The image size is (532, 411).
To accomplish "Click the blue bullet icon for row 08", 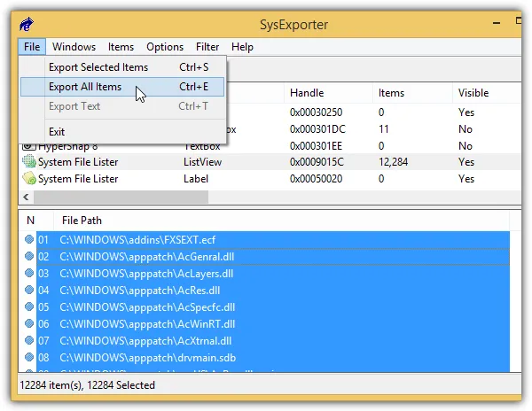I will [29, 357].
